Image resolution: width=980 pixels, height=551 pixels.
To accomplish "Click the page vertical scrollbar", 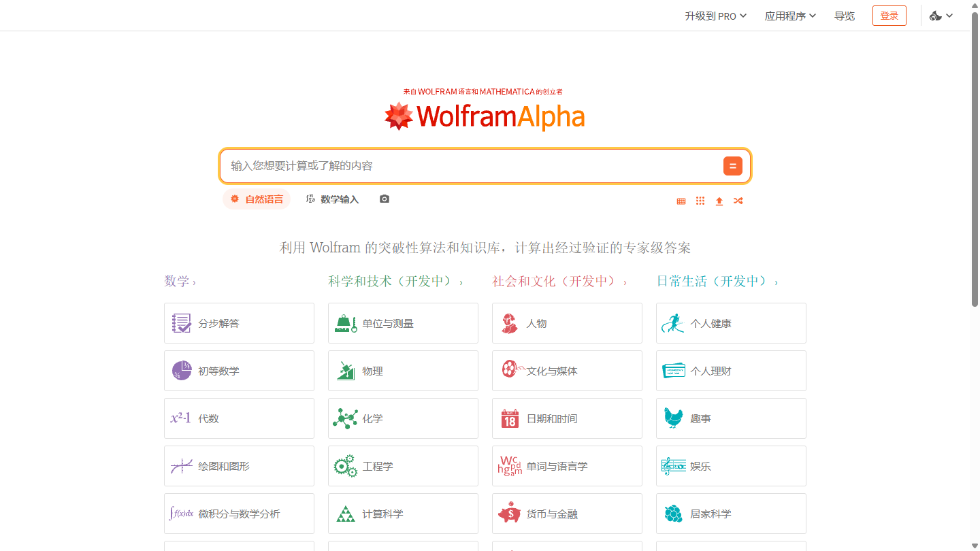I will (975, 158).
